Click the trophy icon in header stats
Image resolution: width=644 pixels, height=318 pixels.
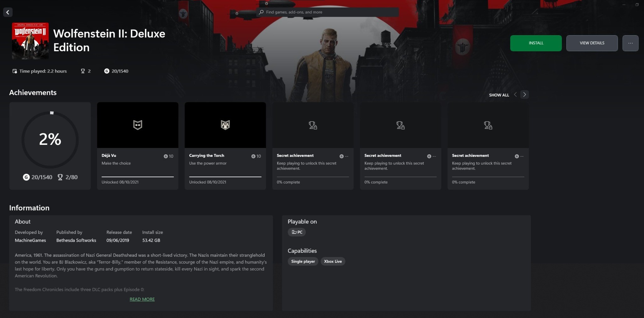pos(83,71)
